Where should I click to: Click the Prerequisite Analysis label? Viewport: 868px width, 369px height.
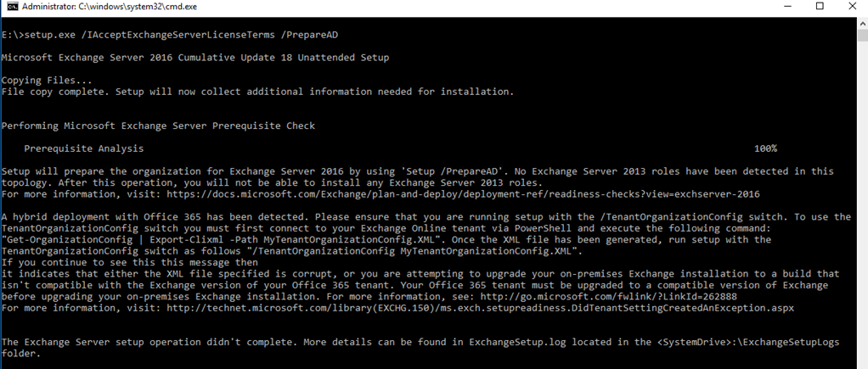click(83, 148)
